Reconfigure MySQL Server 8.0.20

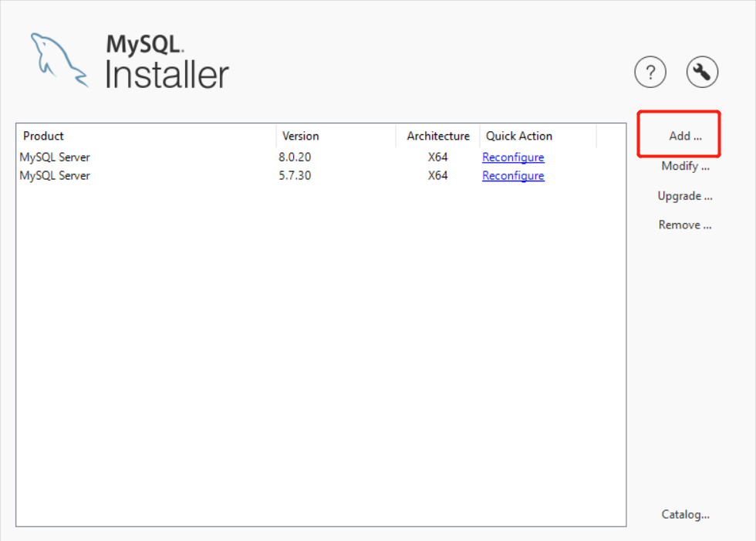click(x=513, y=157)
